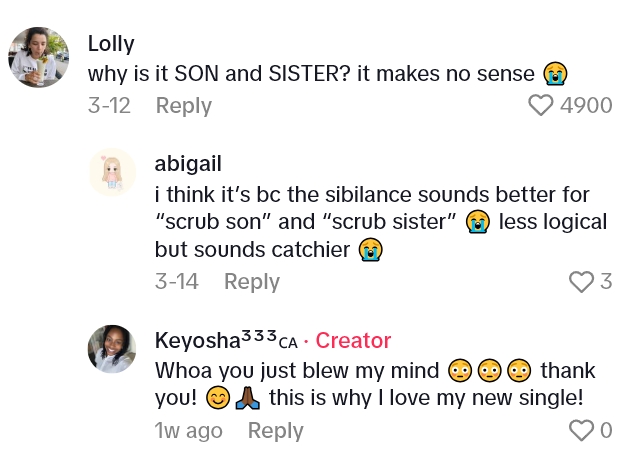618x458 pixels.
Task: Click the 3-14 date on abigail's reply
Action: 177,282
